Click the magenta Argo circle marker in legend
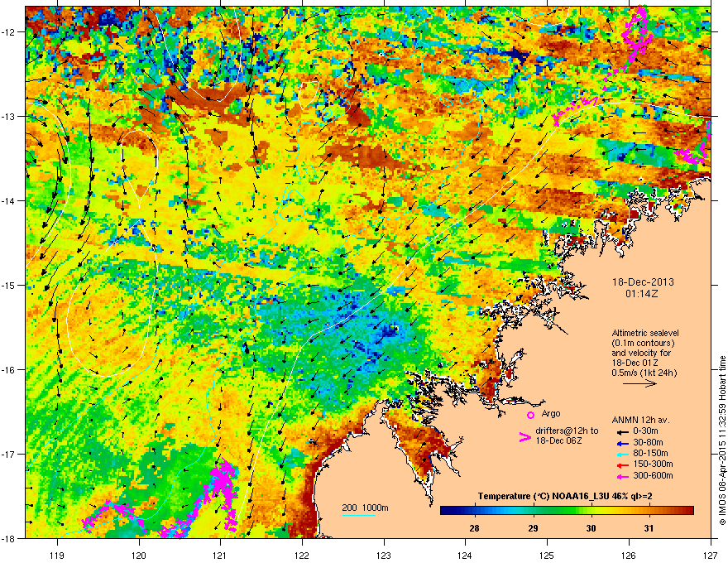 [x=530, y=415]
